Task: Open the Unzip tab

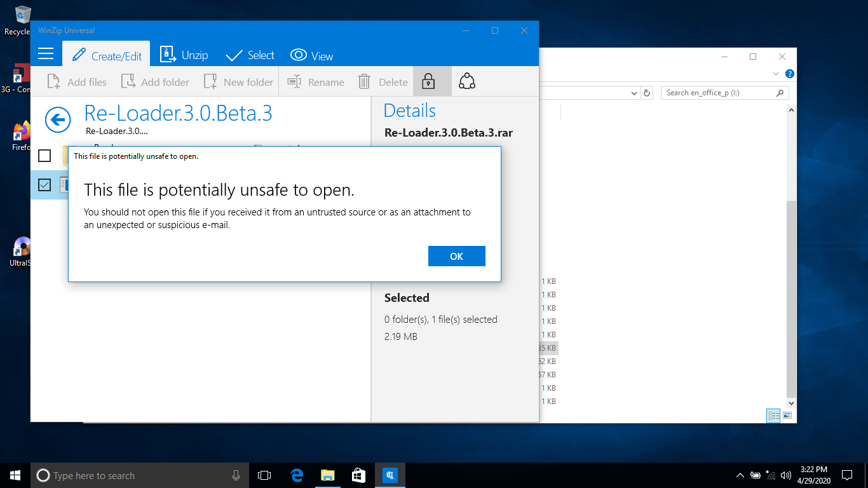Action: [184, 55]
